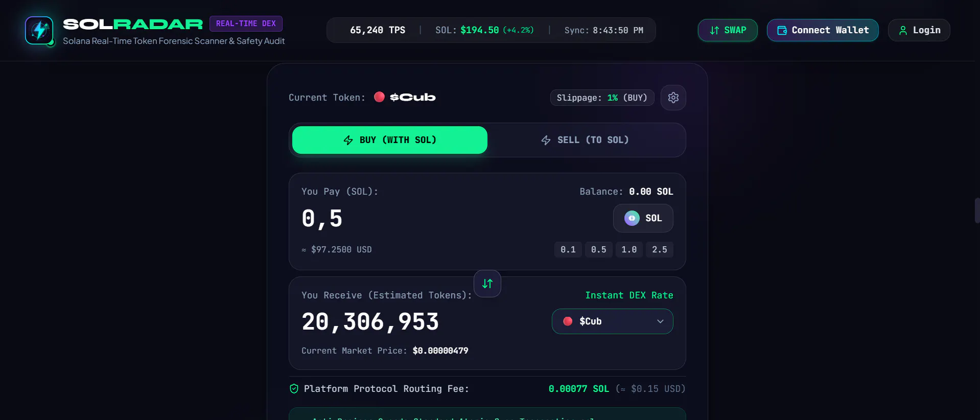Switch to BUY (WITH SOL) mode
The height and width of the screenshot is (420, 980).
click(389, 140)
